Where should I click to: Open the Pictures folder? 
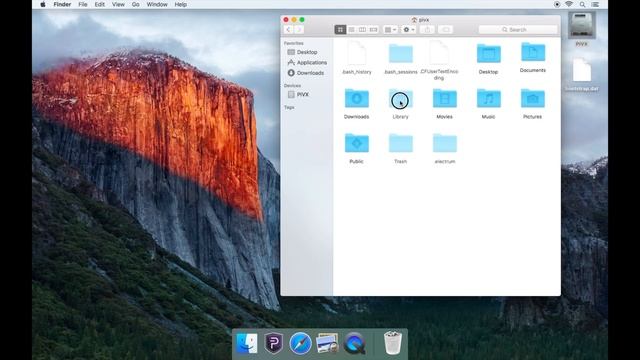(x=533, y=98)
